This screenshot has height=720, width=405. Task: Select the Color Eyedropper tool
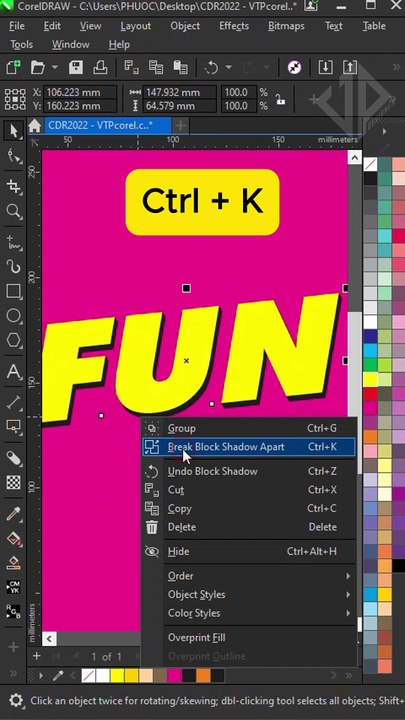pyautogui.click(x=13, y=513)
